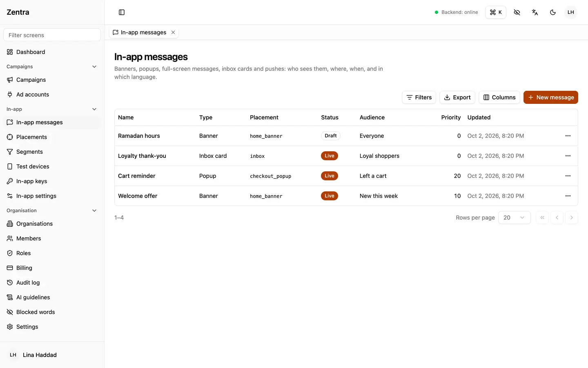Click the Filter screens search field
588x368 pixels.
pos(52,35)
